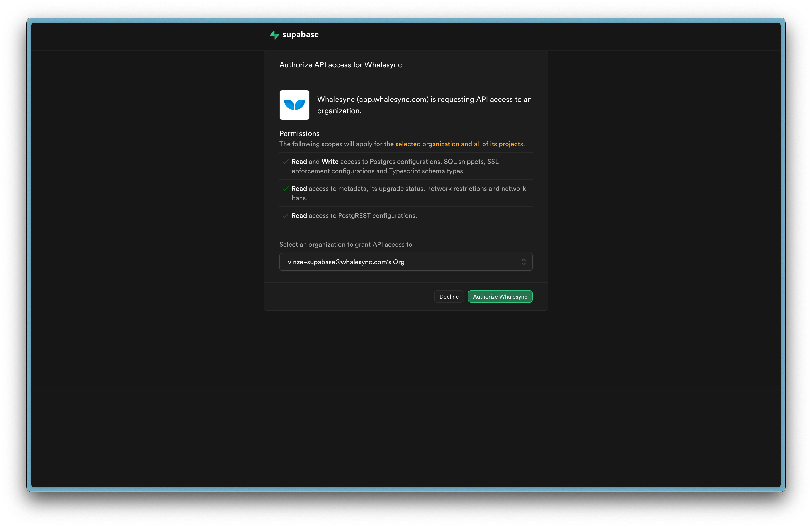Viewport: 812px width, 527px height.
Task: Click the 'Read and Write access to Postgres' permission text
Action: [395, 166]
